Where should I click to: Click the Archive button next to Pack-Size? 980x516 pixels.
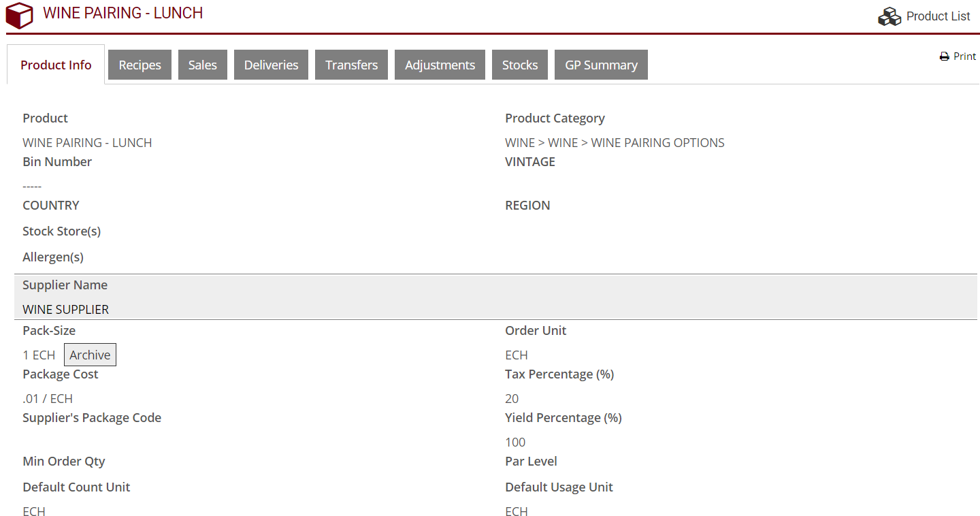90,354
